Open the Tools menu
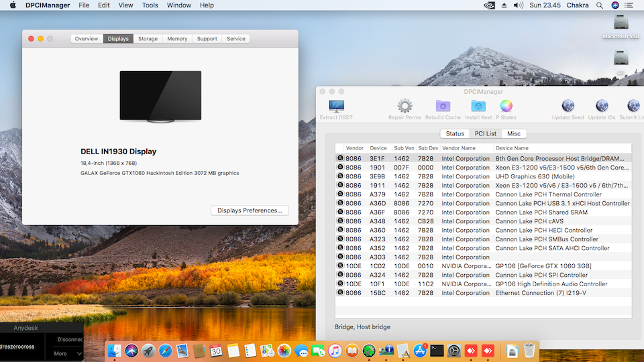Image resolution: width=644 pixels, height=362 pixels. click(150, 5)
